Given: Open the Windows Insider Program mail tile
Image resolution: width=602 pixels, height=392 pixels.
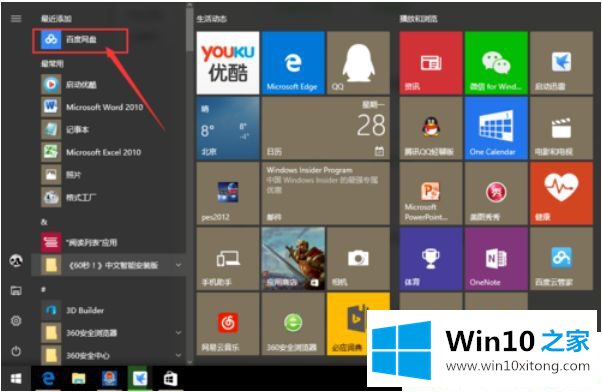Looking at the screenshot, I should [326, 193].
